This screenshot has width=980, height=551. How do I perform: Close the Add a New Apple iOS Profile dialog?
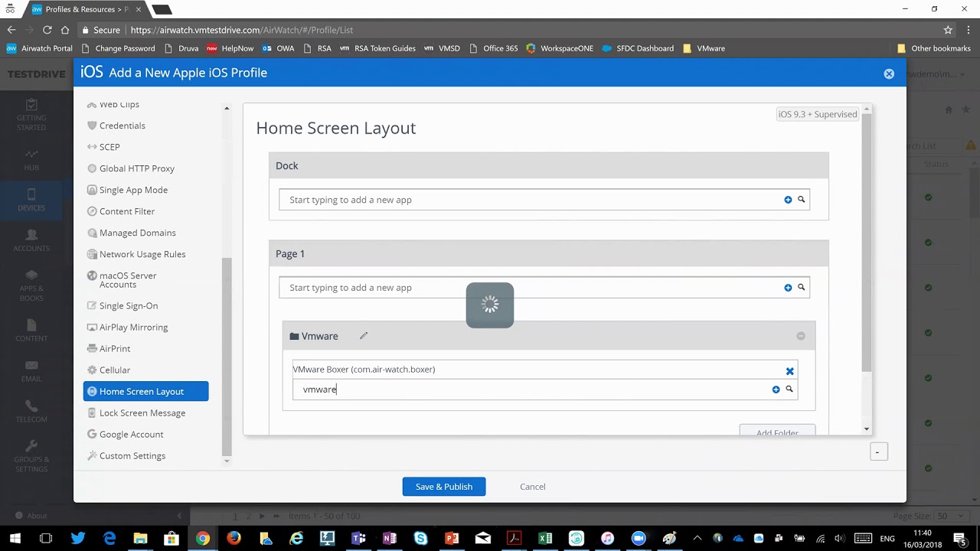(x=889, y=74)
